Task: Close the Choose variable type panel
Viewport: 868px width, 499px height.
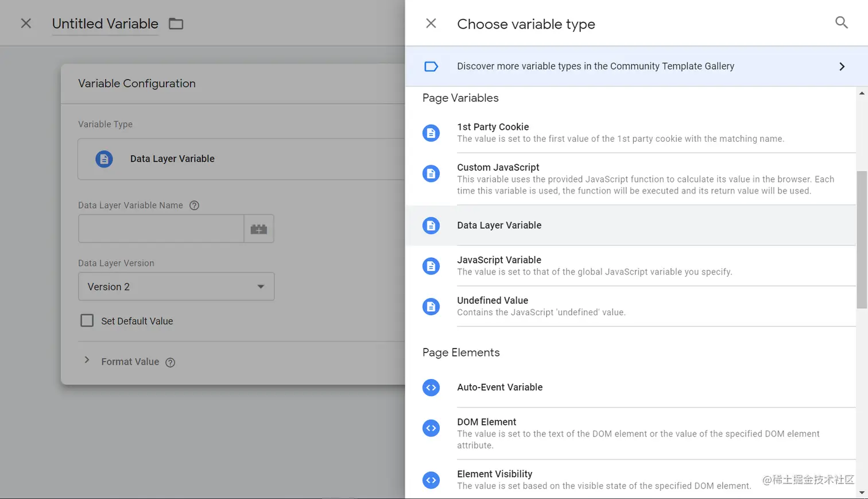Action: (431, 24)
